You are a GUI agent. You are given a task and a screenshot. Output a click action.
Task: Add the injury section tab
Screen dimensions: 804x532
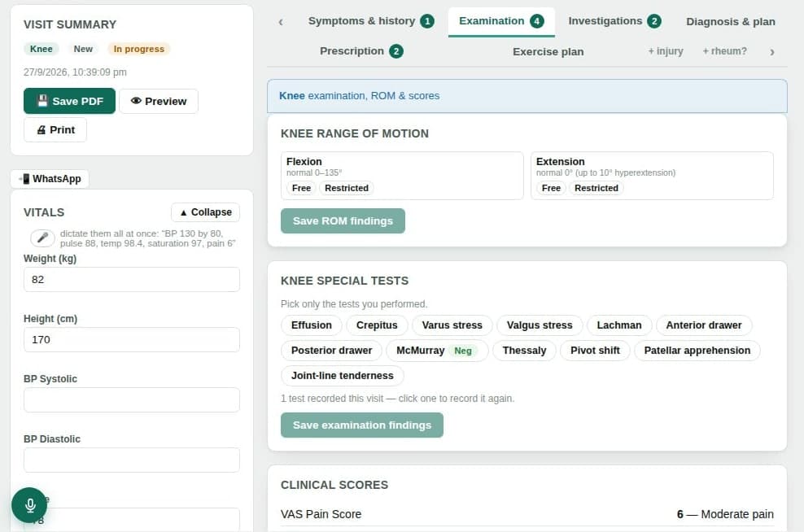tap(666, 51)
